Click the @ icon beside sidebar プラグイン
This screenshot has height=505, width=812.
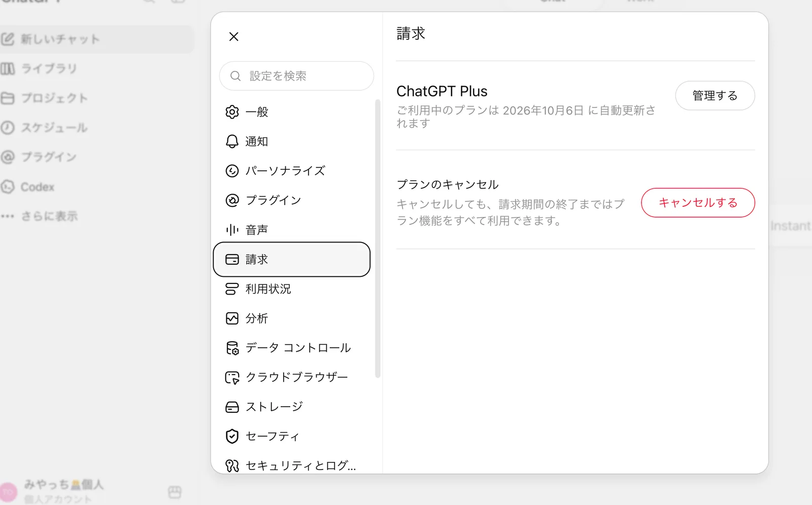point(8,157)
